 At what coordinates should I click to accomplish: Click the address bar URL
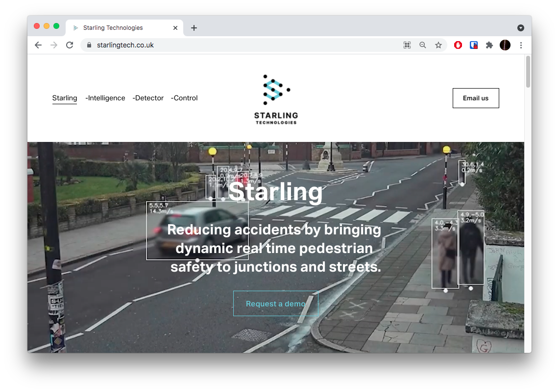tap(125, 45)
